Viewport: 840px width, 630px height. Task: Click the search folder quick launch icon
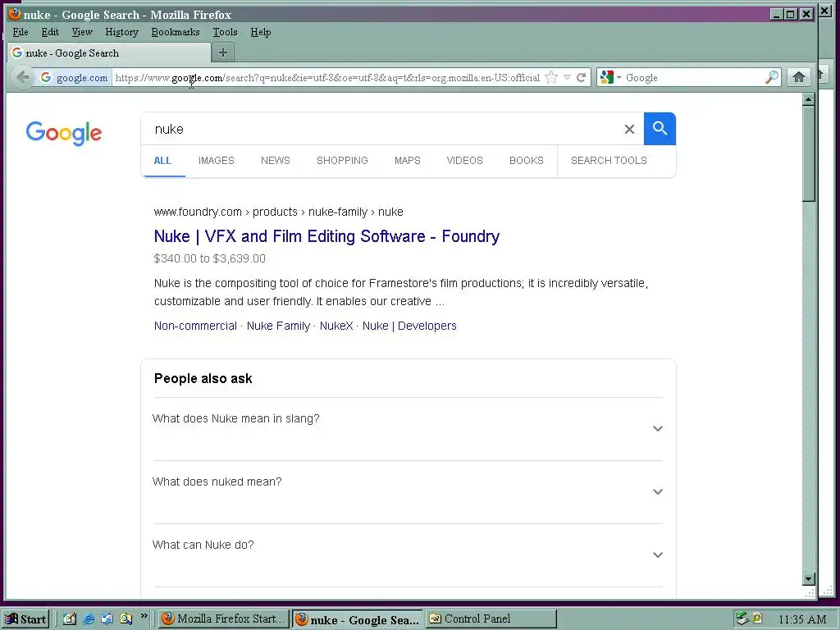coord(126,619)
